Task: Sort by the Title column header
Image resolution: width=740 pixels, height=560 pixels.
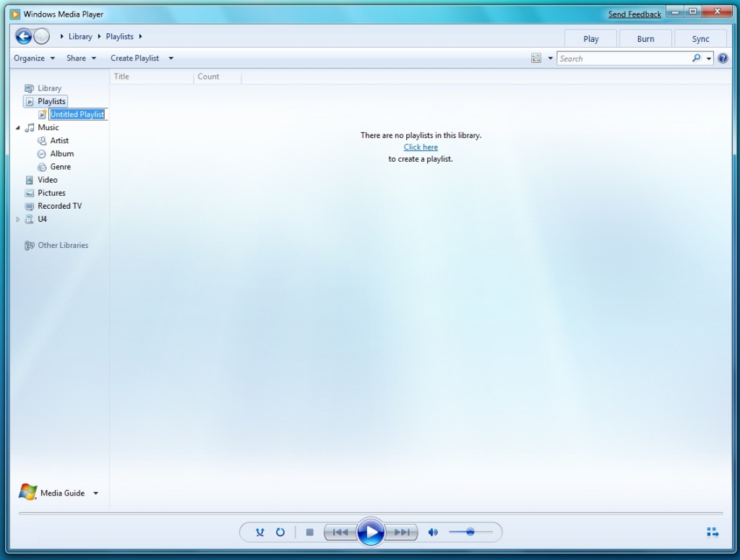Action: coord(152,77)
